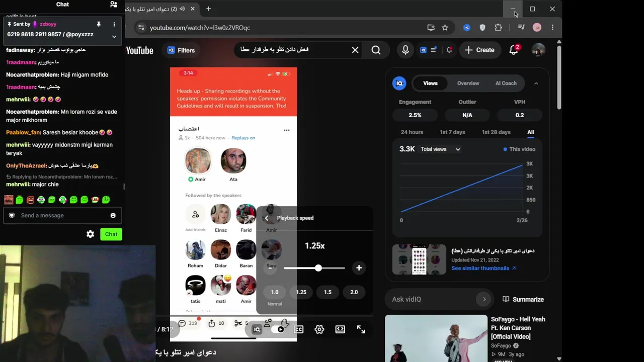Open Chrome three-dot menu
This screenshot has height=362, width=644.
click(552, 28)
